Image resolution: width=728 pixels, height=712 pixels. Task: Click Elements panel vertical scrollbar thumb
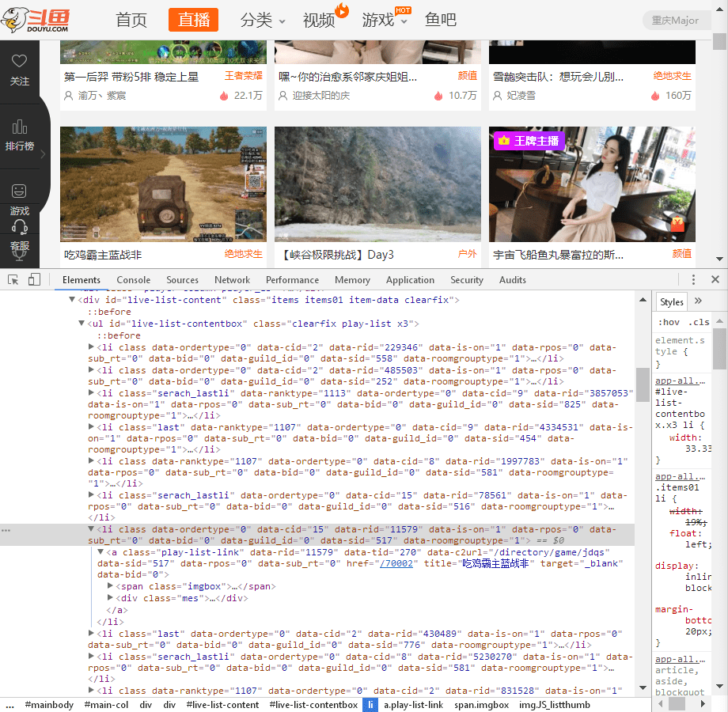click(643, 384)
